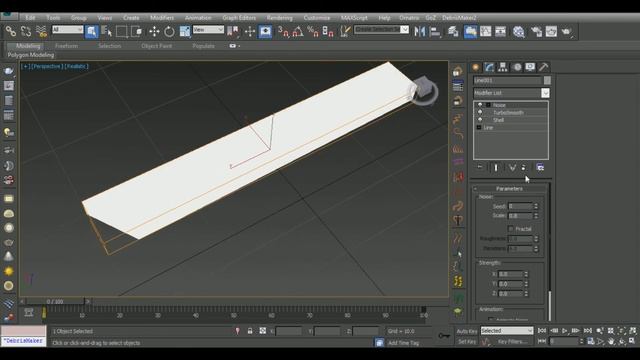Click Use Pivot Point Center icon
The height and width of the screenshot is (360, 640).
coord(233,31)
